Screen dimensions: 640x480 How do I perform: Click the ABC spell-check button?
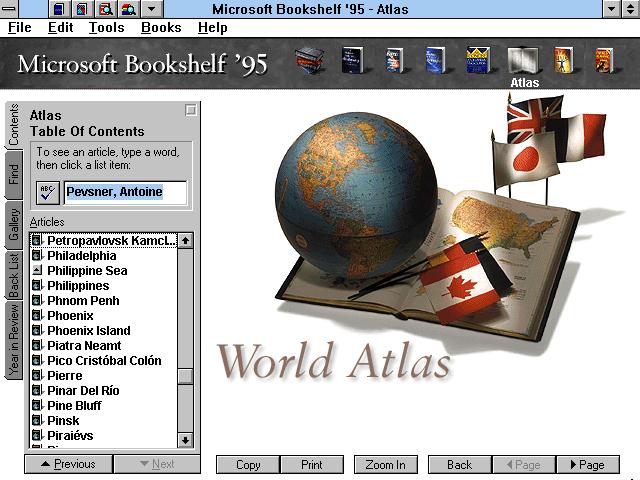click(x=48, y=193)
